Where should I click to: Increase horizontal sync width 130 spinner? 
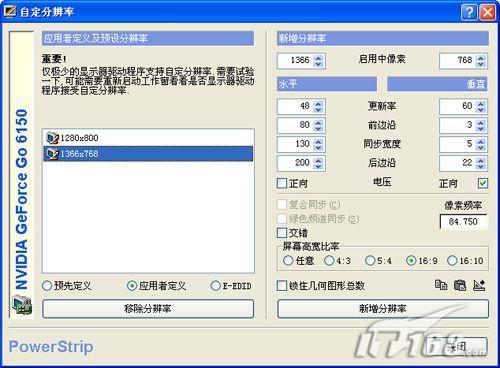pos(319,141)
